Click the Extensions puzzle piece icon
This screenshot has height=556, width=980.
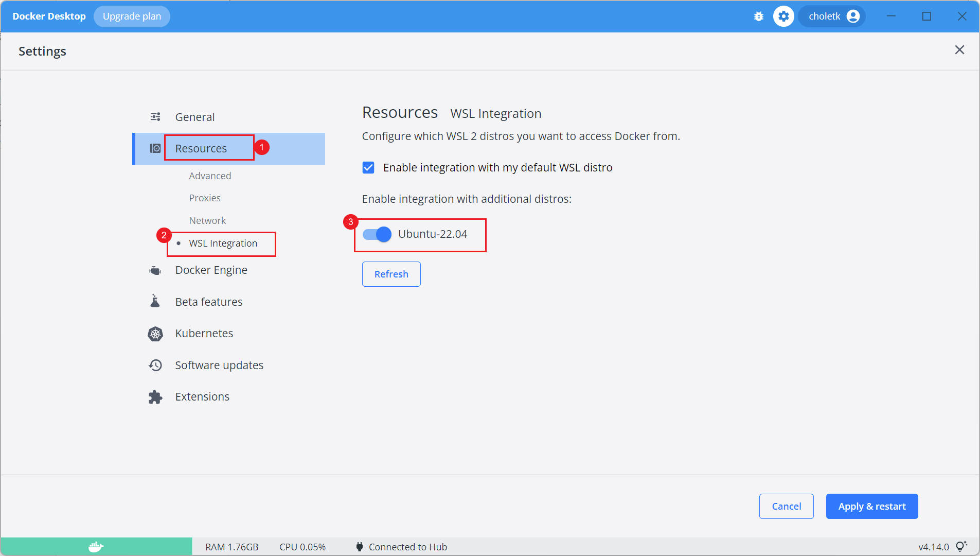coord(155,397)
